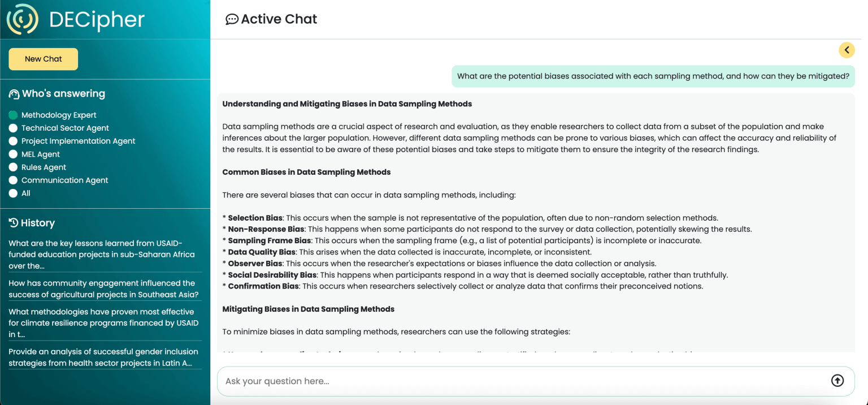Collapse panel with the yellow chevron button

click(847, 50)
